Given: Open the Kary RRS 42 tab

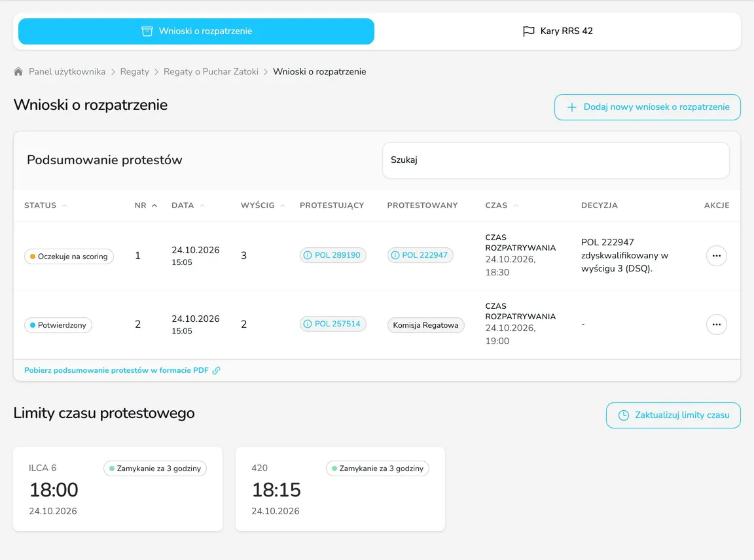Looking at the screenshot, I should [x=558, y=31].
